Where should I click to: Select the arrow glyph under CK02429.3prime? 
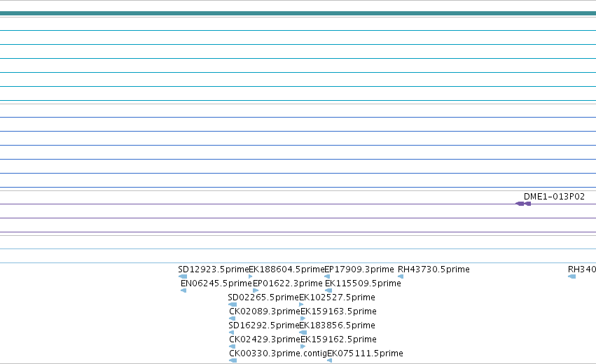click(232, 346)
